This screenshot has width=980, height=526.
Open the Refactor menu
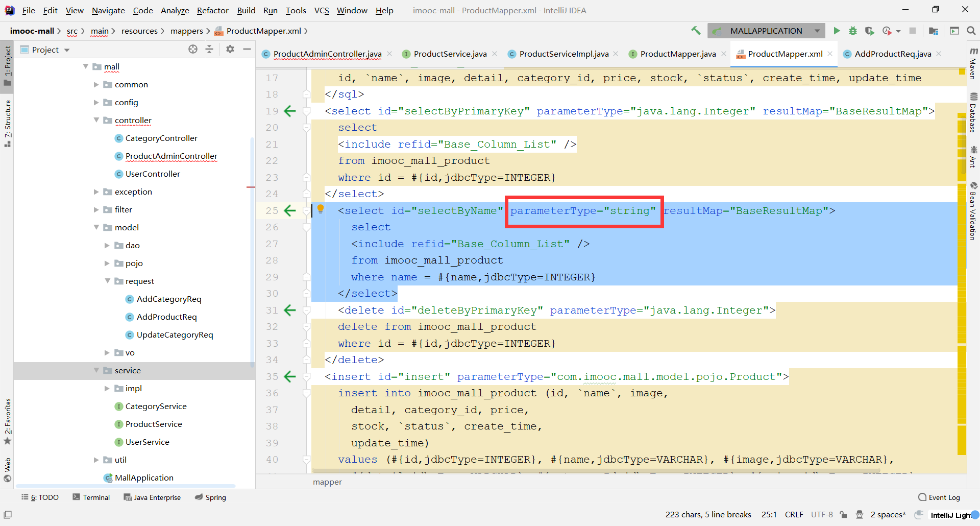click(213, 10)
